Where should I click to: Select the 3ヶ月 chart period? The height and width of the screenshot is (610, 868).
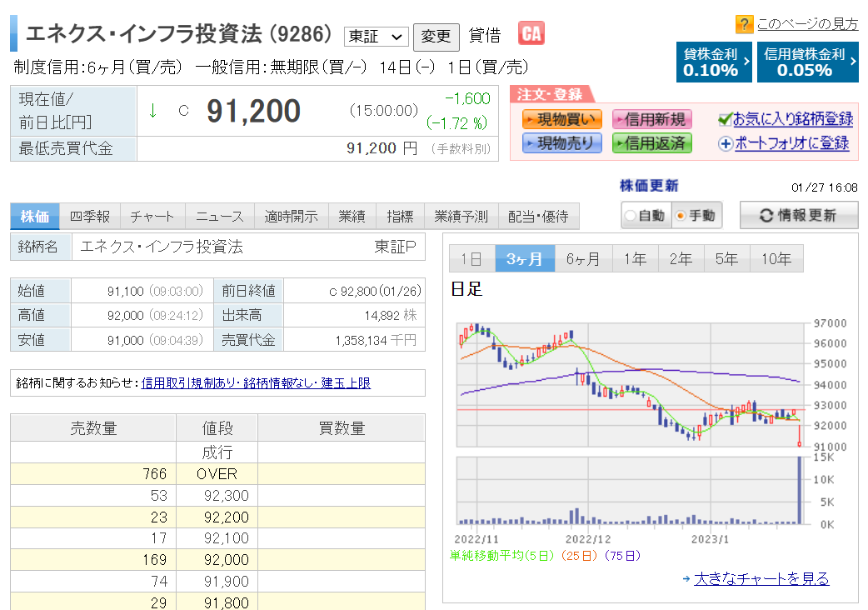point(525,258)
